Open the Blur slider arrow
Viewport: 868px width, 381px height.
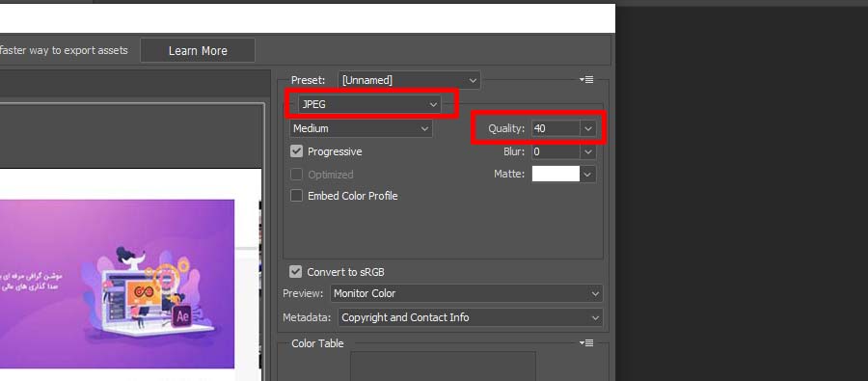(588, 151)
